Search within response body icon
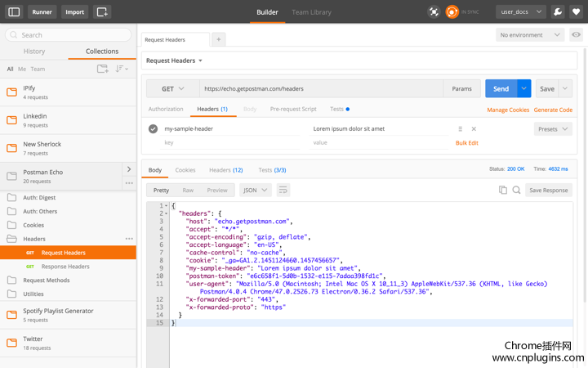Screen dimensions: 588x368 click(x=516, y=190)
